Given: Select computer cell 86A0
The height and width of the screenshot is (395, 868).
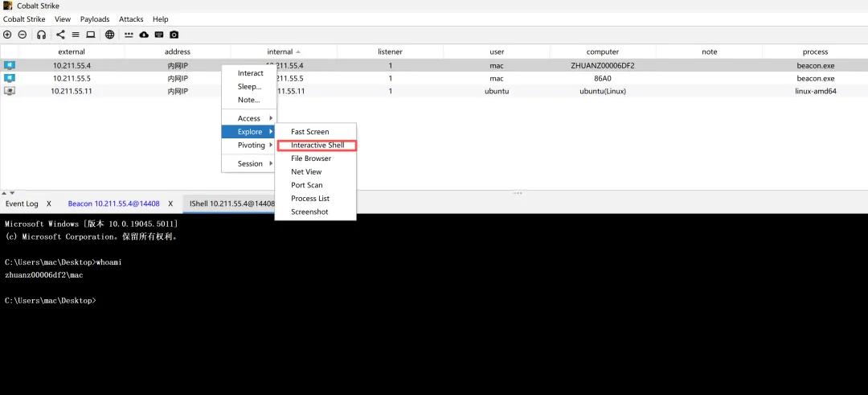Looking at the screenshot, I should tap(603, 78).
